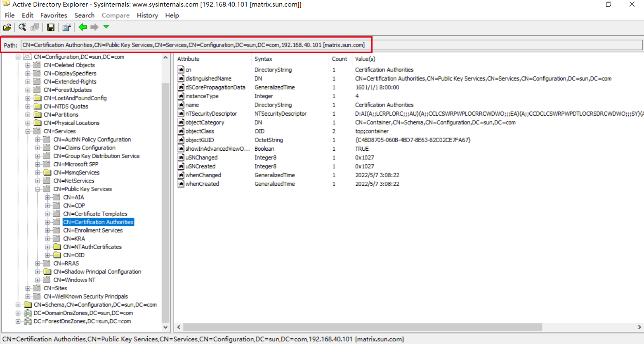
Task: Select CN=RRAS in the tree
Action: click(x=66, y=263)
